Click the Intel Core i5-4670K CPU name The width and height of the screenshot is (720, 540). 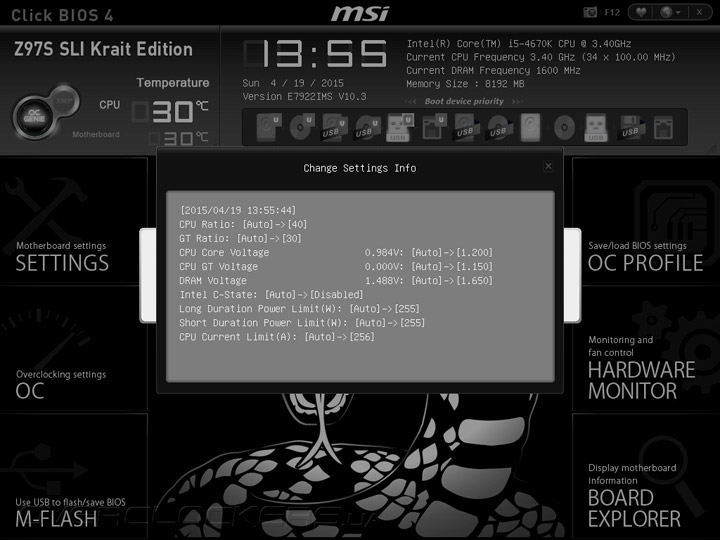518,44
